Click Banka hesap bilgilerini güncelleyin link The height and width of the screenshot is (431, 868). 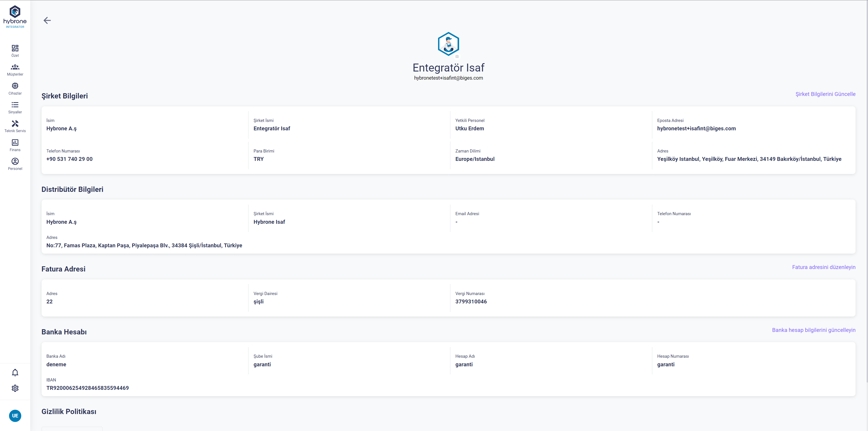(x=814, y=330)
